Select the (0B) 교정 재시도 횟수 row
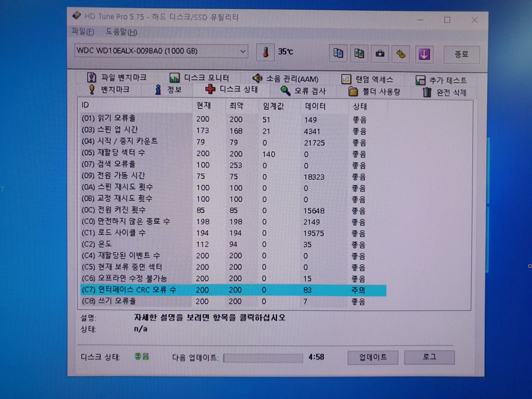The image size is (532, 399). 234,199
